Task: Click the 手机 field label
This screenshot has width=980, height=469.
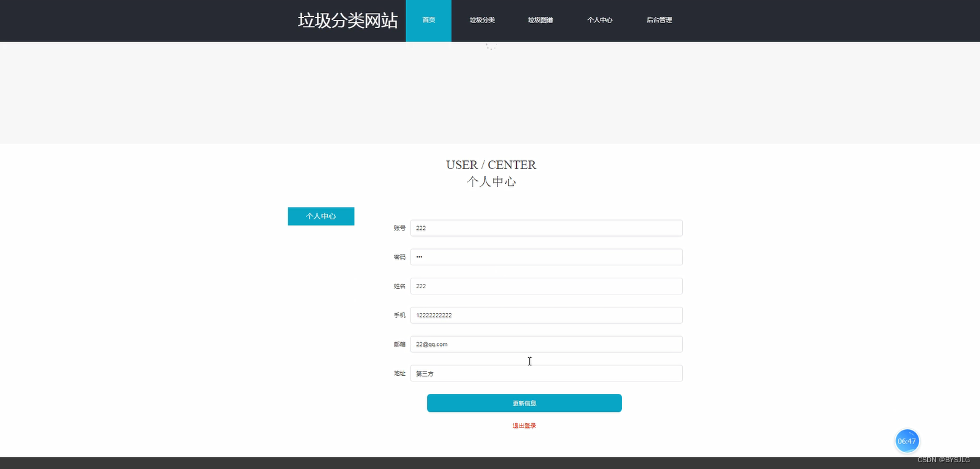Action: 399,315
